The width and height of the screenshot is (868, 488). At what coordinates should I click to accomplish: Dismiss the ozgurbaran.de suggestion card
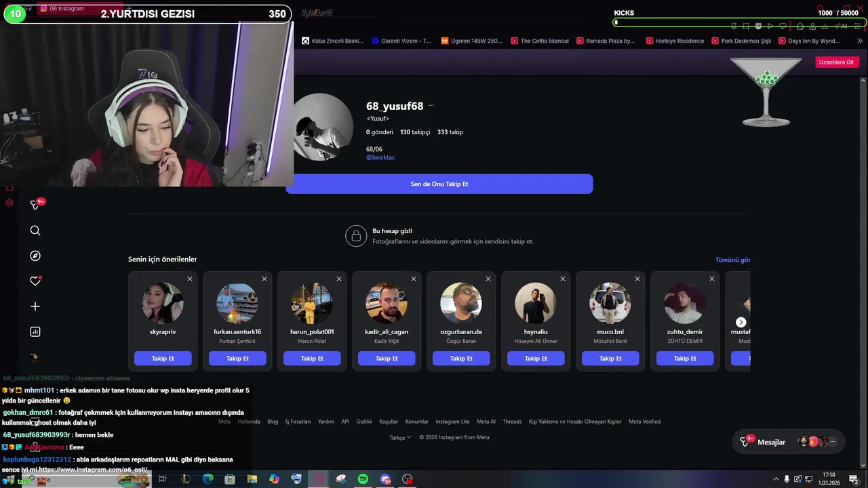tap(488, 279)
